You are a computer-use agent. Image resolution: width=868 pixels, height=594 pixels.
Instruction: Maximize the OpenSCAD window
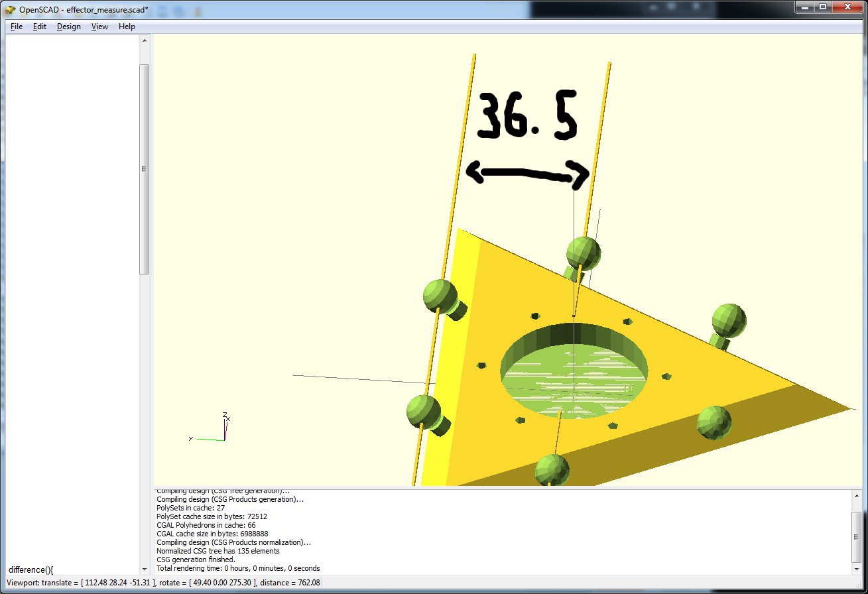click(822, 7)
